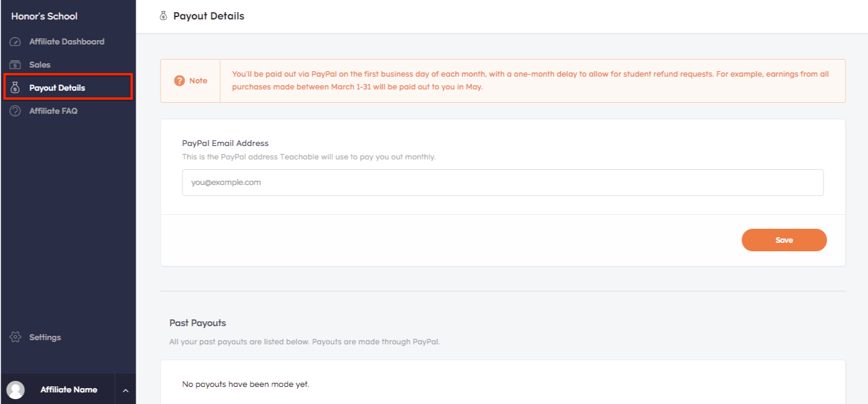Click the Affiliate FAQ question mark icon
The image size is (868, 404).
(16, 111)
